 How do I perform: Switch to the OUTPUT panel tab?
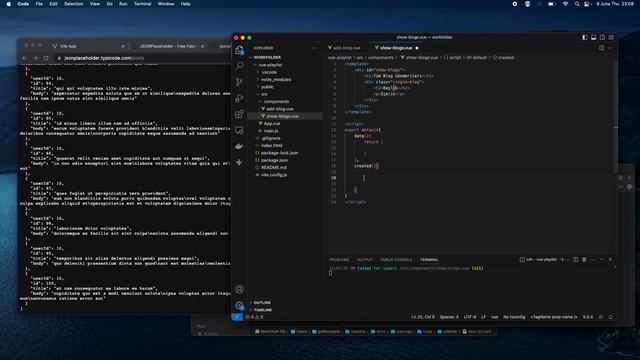[364, 260]
